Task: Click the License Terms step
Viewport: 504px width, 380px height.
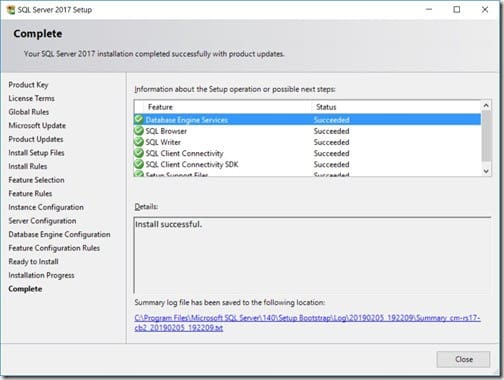Action: pyautogui.click(x=31, y=98)
